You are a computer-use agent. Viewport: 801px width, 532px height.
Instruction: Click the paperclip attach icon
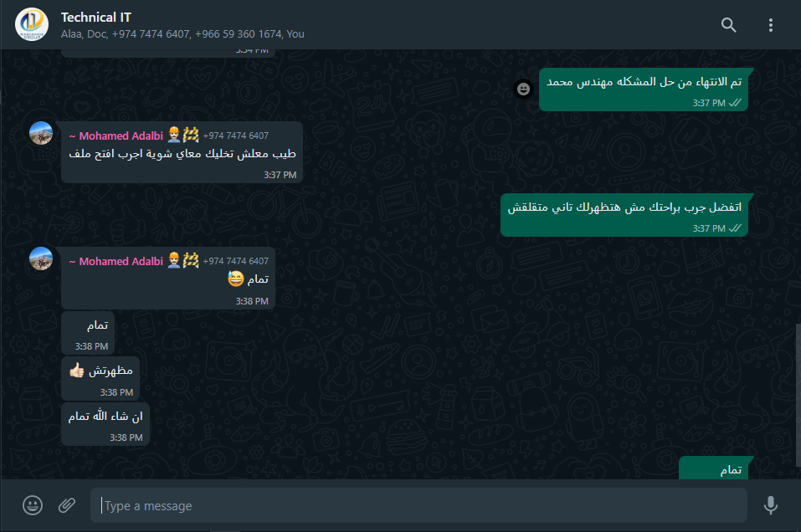pos(67,505)
